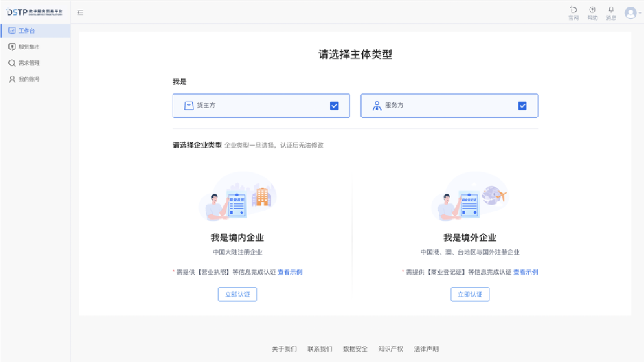This screenshot has width=644, height=362.
Task: Open 查看示例 link for 商业登记证
Action: point(526,271)
